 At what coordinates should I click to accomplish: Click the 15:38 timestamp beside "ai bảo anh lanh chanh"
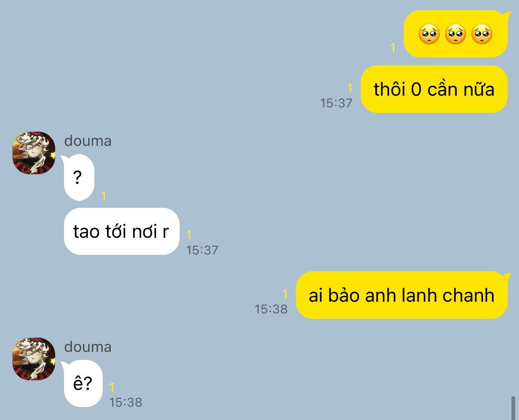[x=271, y=309]
